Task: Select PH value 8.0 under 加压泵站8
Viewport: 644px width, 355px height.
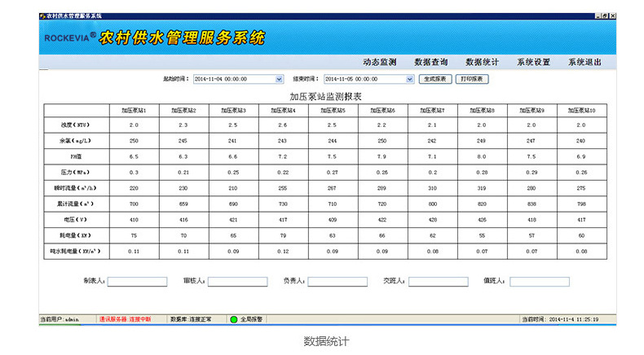Action: [x=482, y=157]
